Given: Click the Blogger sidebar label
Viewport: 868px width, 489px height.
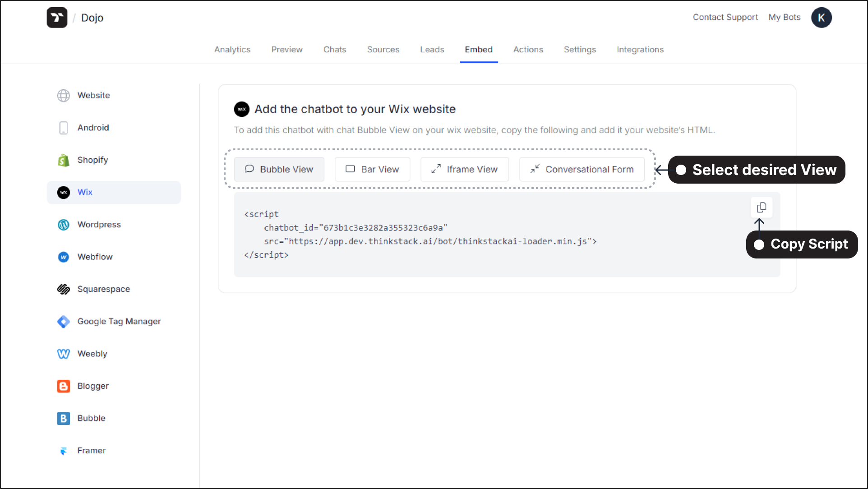Looking at the screenshot, I should tap(93, 386).
